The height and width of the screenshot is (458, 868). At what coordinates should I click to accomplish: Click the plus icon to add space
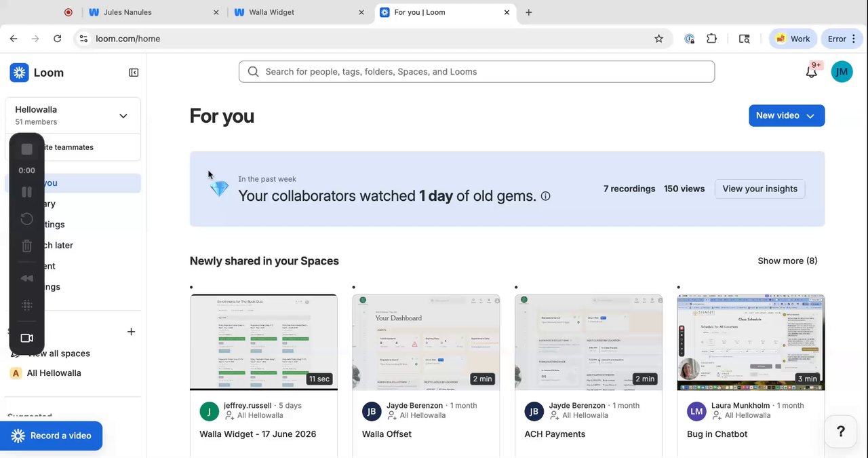131,332
